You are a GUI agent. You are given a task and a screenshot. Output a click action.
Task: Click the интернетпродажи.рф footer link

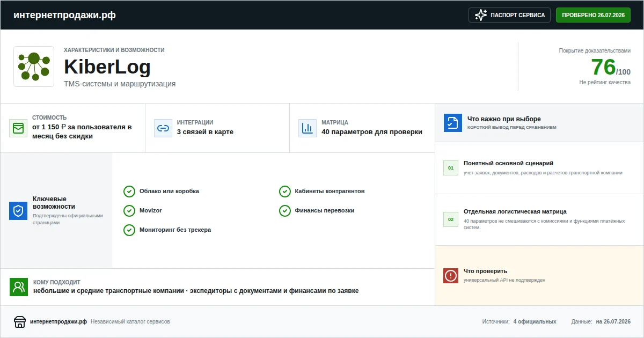[58, 322]
